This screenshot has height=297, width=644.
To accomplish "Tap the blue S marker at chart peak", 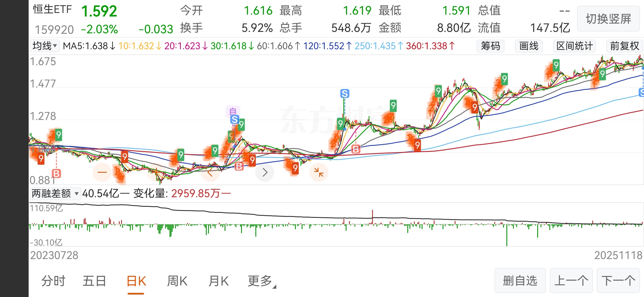I will (x=345, y=94).
